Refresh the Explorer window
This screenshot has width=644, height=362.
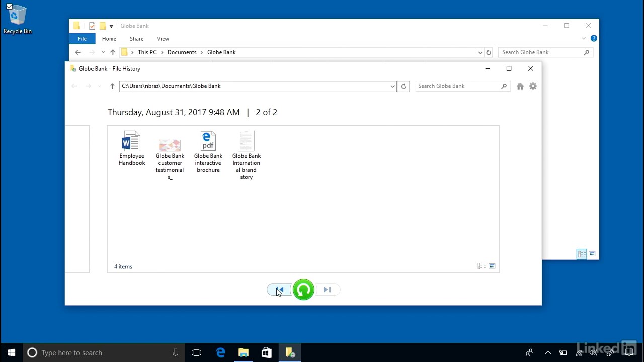click(x=488, y=52)
